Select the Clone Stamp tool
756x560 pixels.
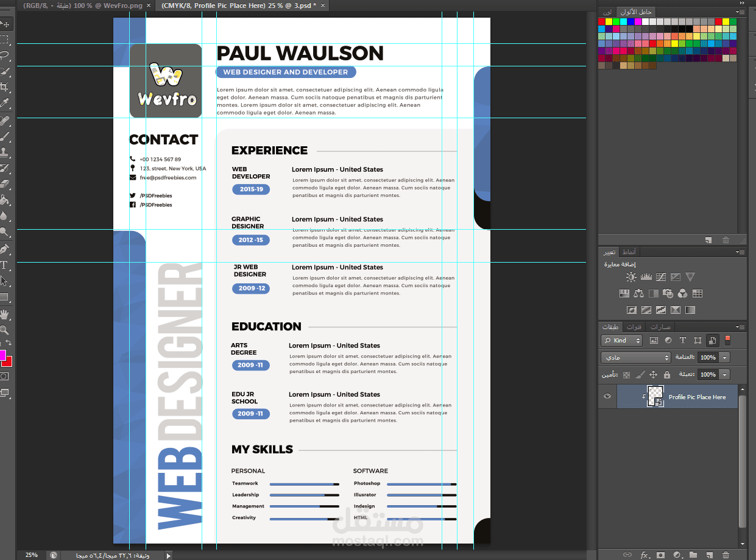[5, 152]
